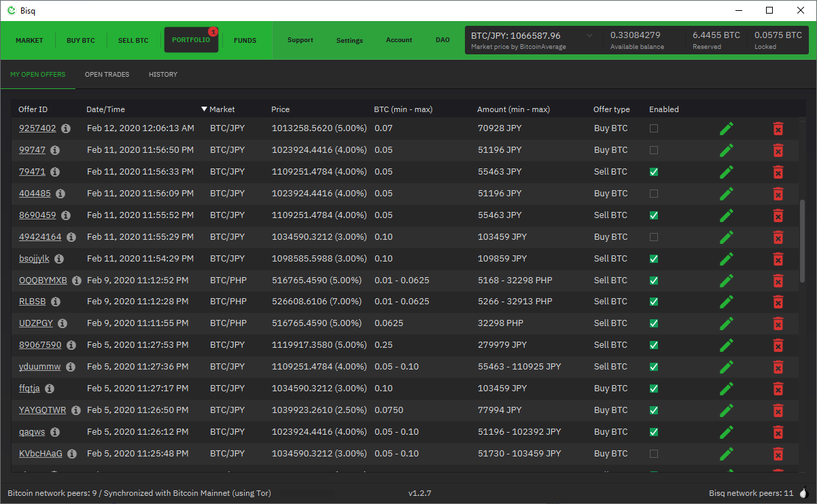Click the Available balance value 0.33084279
This screenshot has height=504, width=817.
pyautogui.click(x=635, y=35)
